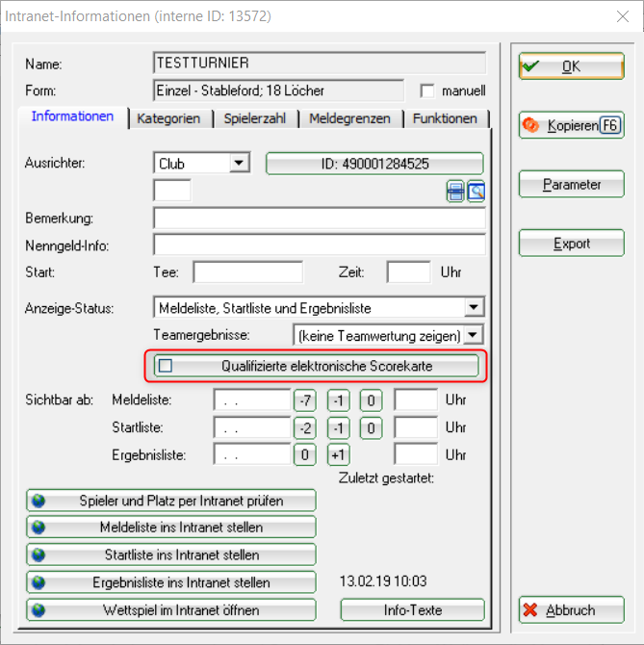Viewport: 644px width, 645px height.
Task: Click into the Bemerkung text field
Action: pos(319,219)
